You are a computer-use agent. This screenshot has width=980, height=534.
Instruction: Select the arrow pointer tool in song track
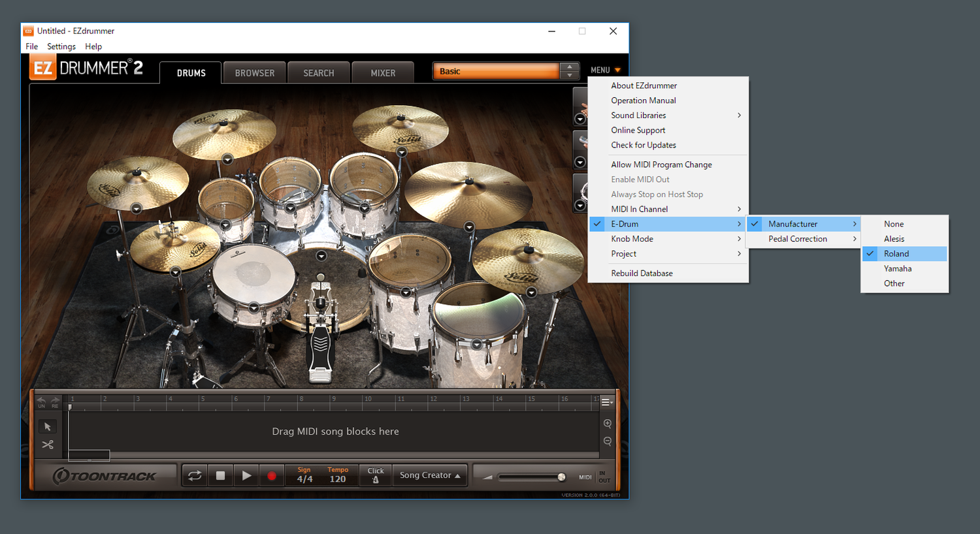click(48, 426)
